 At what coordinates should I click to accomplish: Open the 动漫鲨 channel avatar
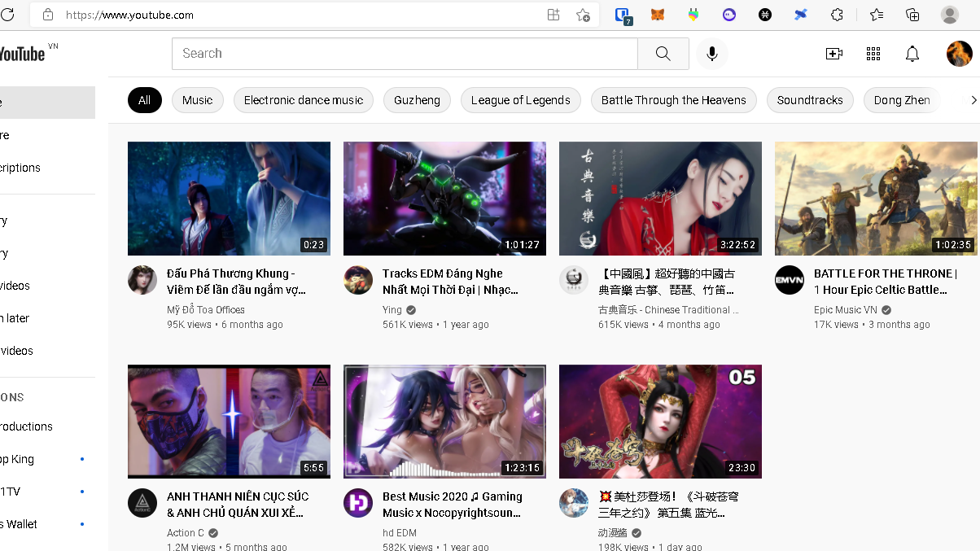pos(574,503)
